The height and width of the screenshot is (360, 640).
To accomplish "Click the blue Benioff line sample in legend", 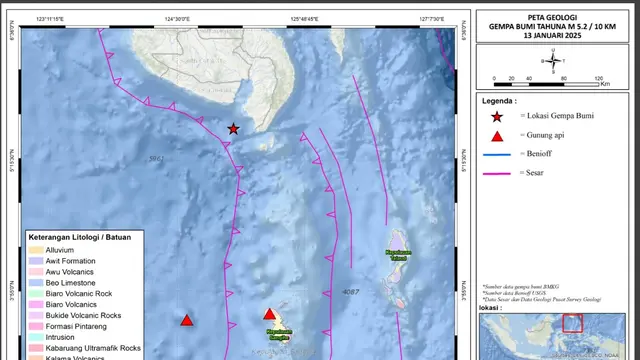I will tap(497, 155).
